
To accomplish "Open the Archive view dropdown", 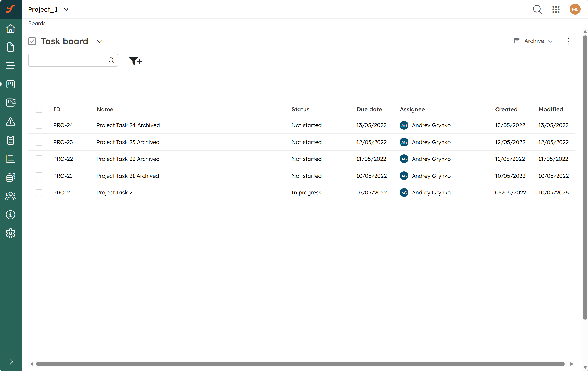I will 533,41.
